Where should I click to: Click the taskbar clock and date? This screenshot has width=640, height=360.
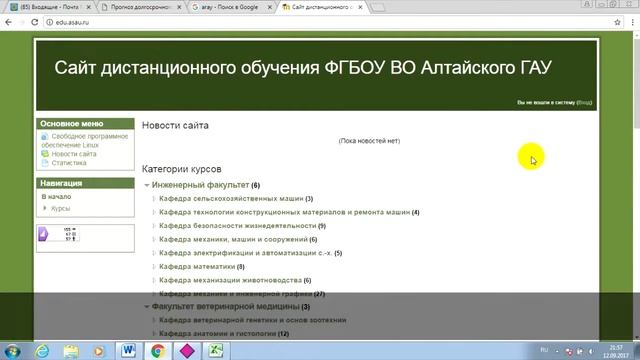point(616,351)
